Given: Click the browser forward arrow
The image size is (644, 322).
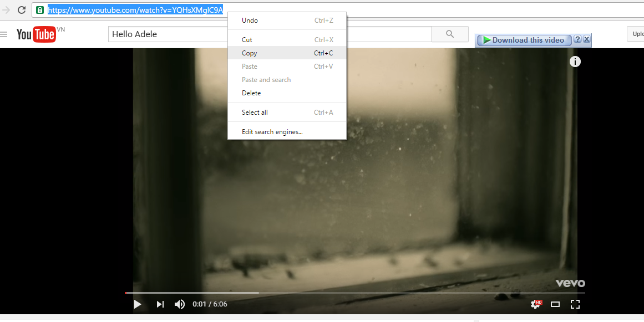Looking at the screenshot, I should pyautogui.click(x=6, y=10).
